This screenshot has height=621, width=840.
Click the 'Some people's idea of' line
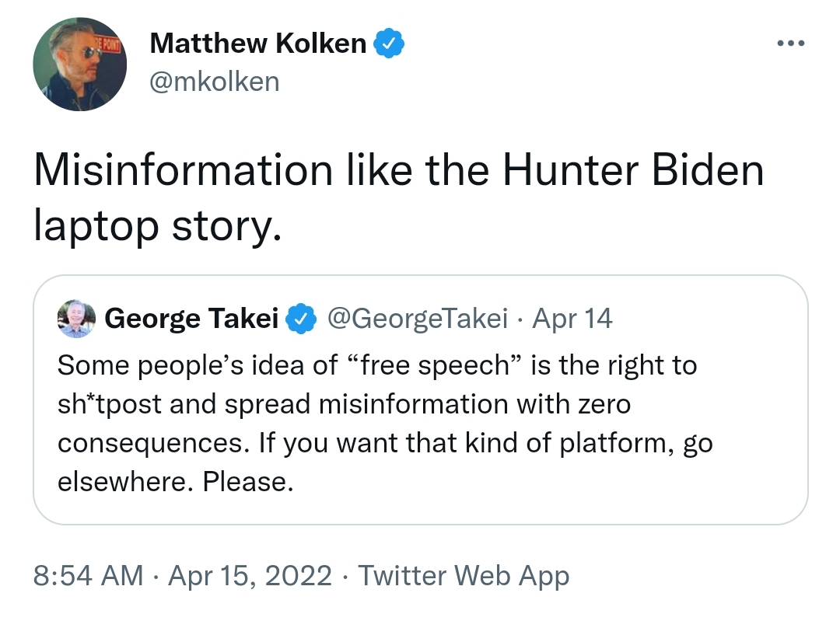pos(377,365)
